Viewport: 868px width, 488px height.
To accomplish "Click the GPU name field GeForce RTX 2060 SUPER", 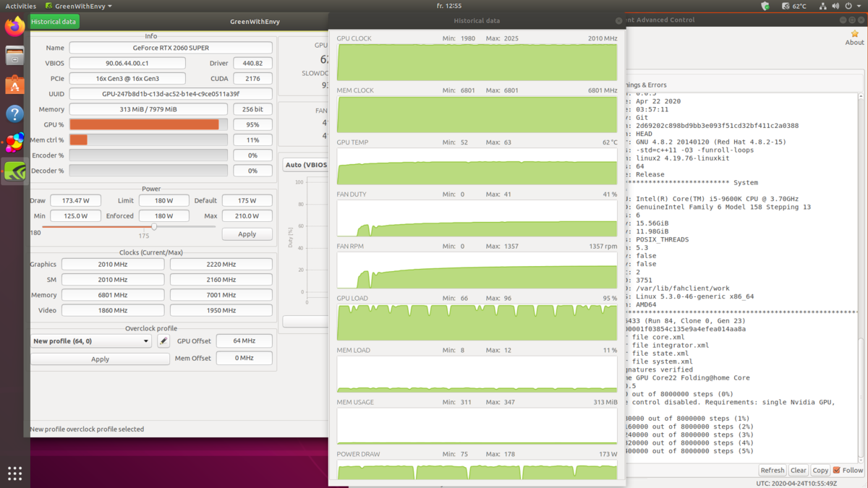I will coord(171,48).
